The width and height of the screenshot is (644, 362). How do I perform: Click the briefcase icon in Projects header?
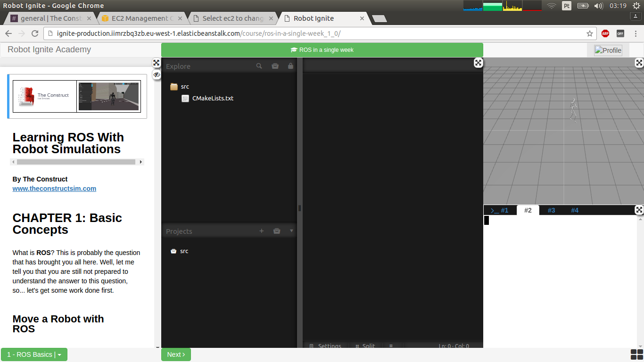pos(277,231)
